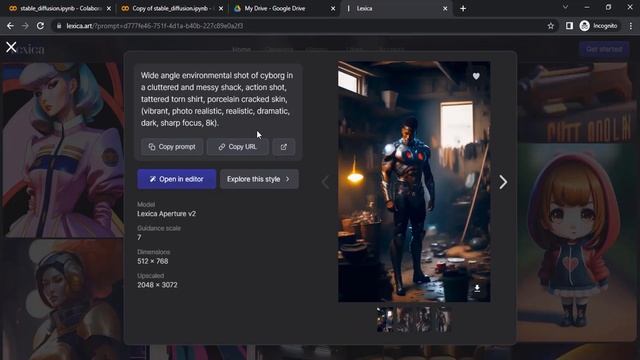This screenshot has height=360, width=640.
Task: Select the first variation thumbnail
Action: (384, 320)
